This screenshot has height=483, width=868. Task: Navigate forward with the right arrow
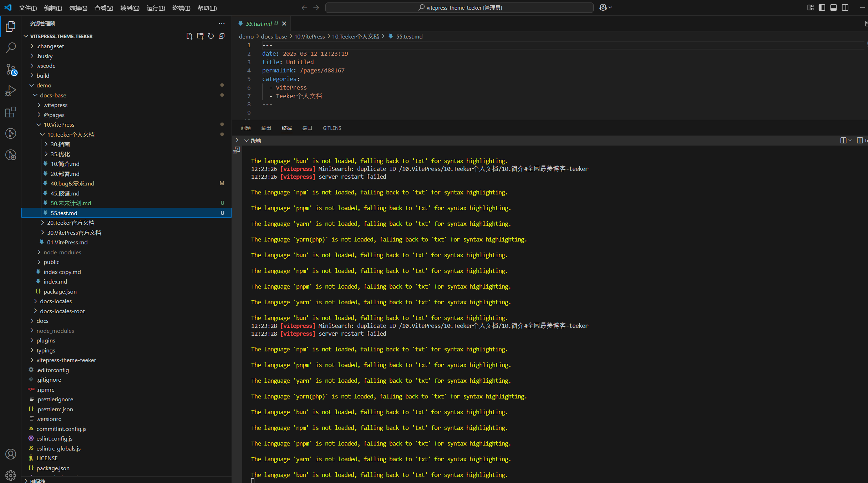[x=316, y=7]
